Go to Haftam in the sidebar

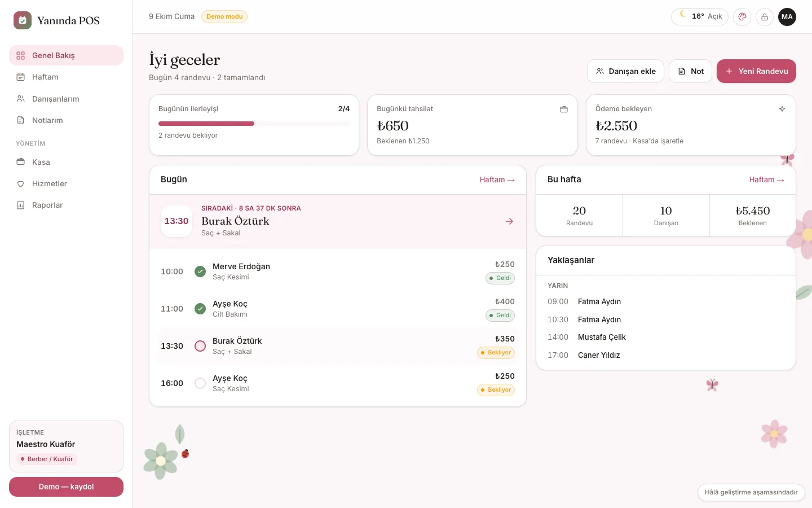[66, 77]
